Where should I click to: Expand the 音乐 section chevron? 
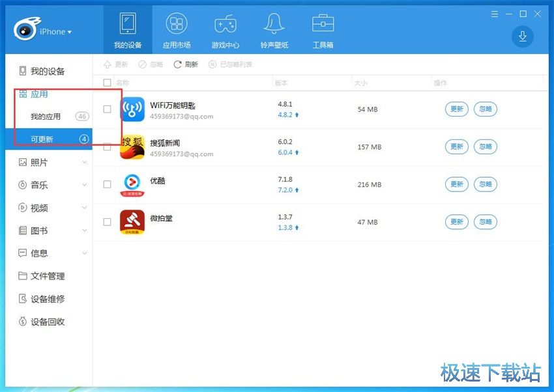pyautogui.click(x=85, y=185)
